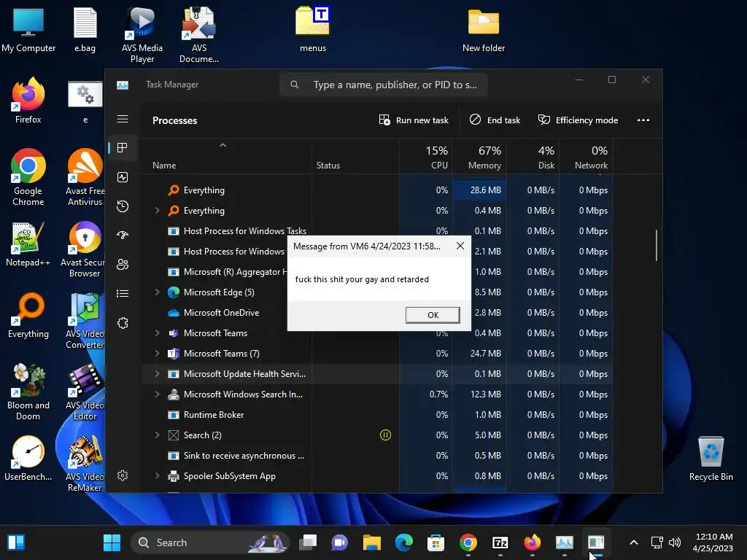The width and height of the screenshot is (747, 560).
Task: Click the taskbar Search box
Action: coord(210,542)
